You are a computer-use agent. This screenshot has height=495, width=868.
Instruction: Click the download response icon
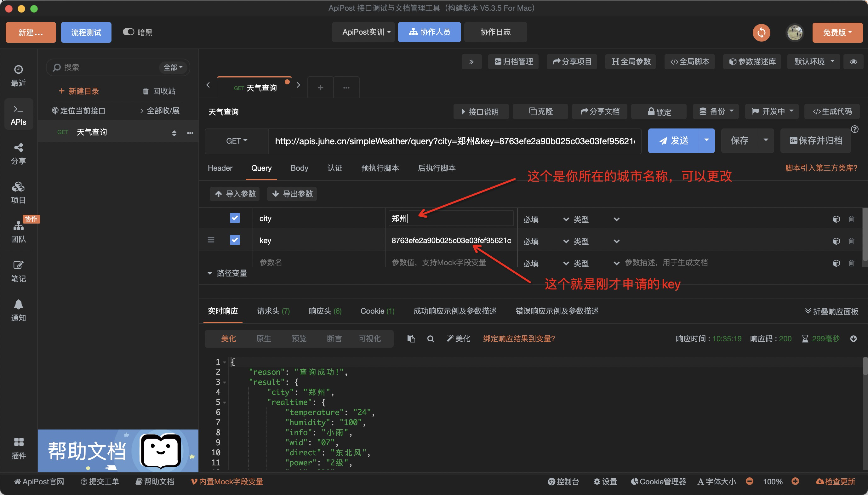854,339
